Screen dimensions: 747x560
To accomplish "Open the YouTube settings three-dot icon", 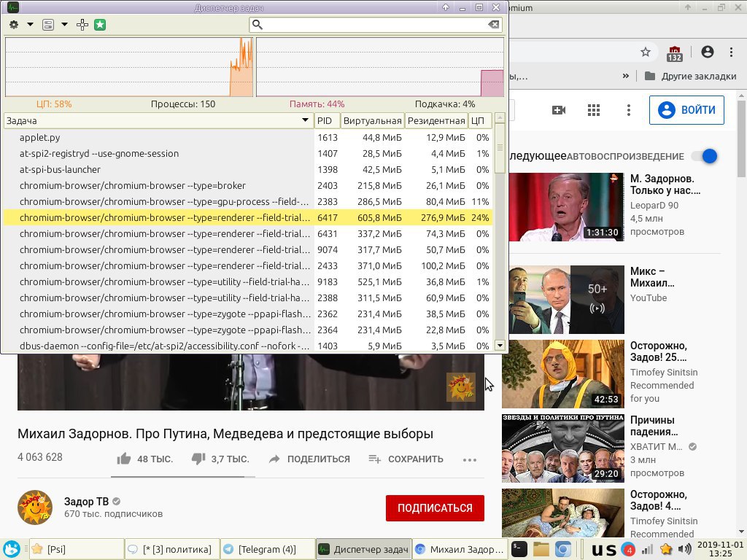I will 629,111.
